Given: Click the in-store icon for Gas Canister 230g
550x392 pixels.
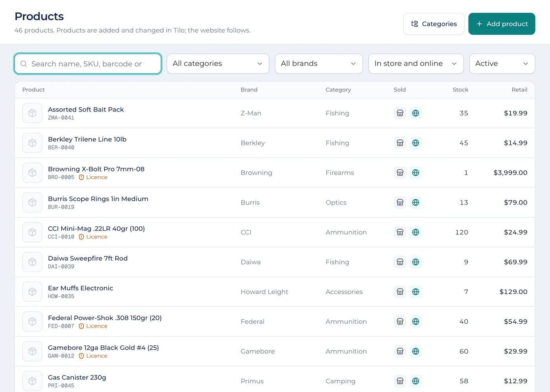Looking at the screenshot, I should click(400, 381).
